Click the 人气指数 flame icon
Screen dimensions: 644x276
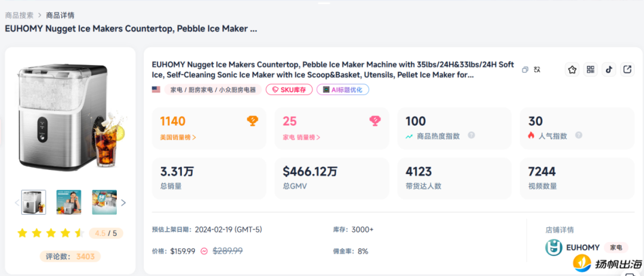click(531, 135)
